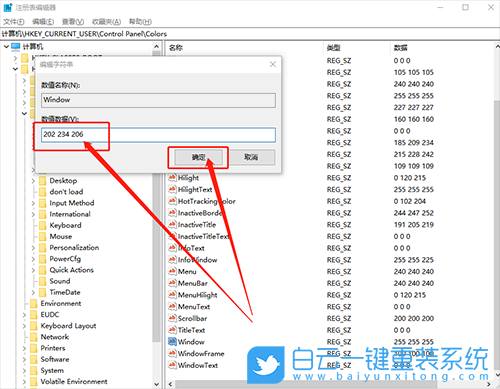
Task: Select the don't load key
Action: point(66,192)
